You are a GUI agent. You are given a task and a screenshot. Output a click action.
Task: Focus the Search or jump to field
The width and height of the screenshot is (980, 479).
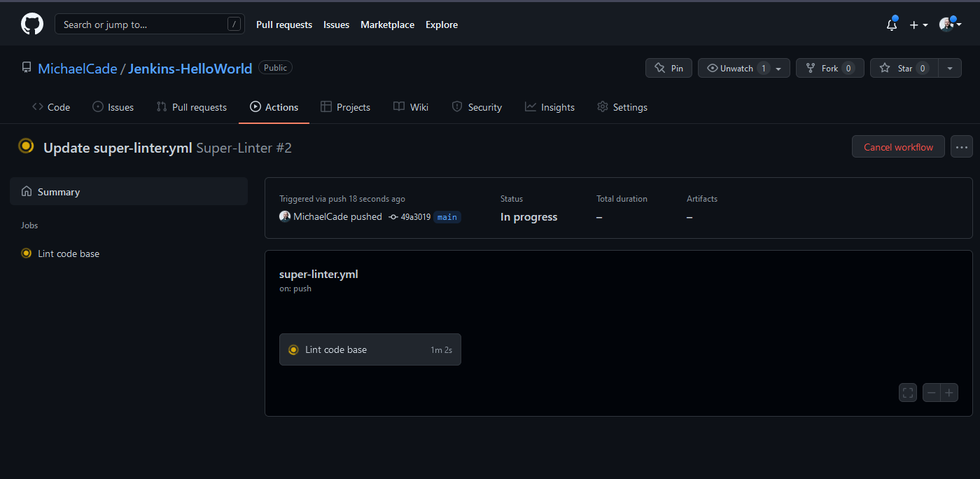pos(143,25)
